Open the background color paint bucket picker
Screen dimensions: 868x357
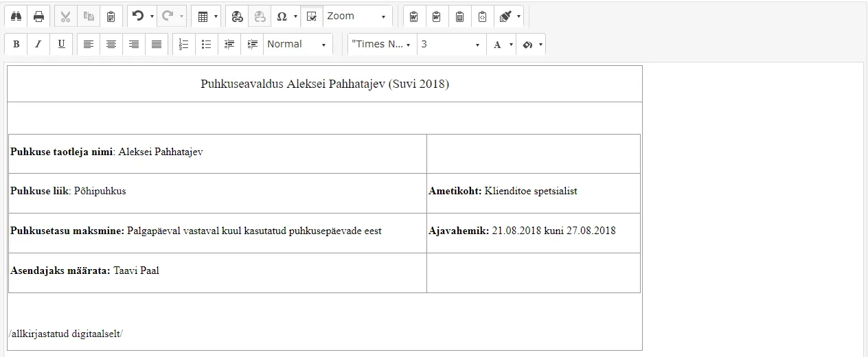point(532,44)
